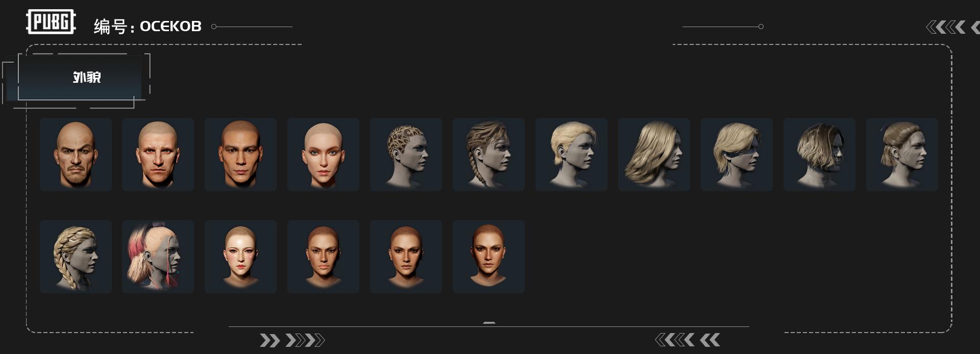Pick the double braided blonde hairstyle
The width and height of the screenshot is (980, 354).
pyautogui.click(x=76, y=256)
